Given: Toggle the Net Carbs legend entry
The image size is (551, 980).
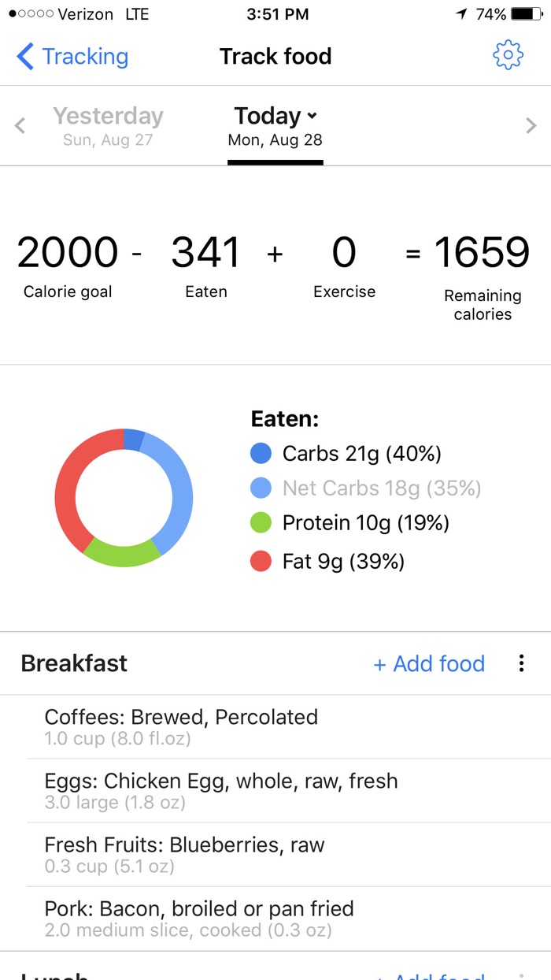Looking at the screenshot, I should (370, 488).
